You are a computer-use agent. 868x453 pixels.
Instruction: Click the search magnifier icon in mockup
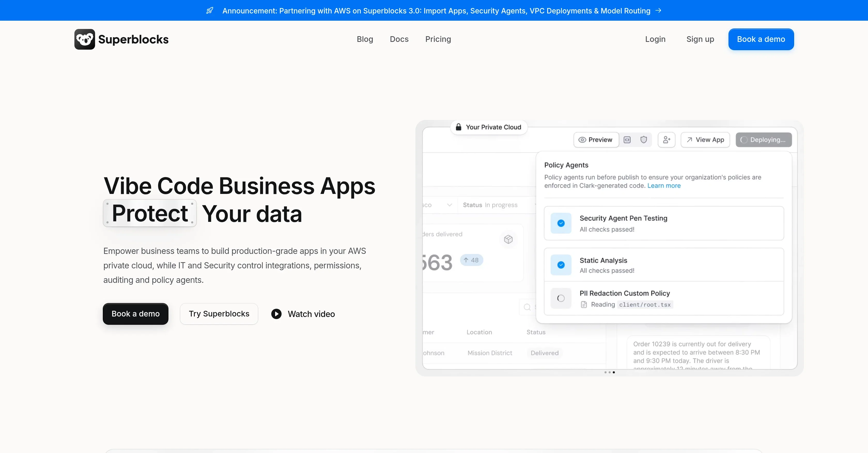527,307
